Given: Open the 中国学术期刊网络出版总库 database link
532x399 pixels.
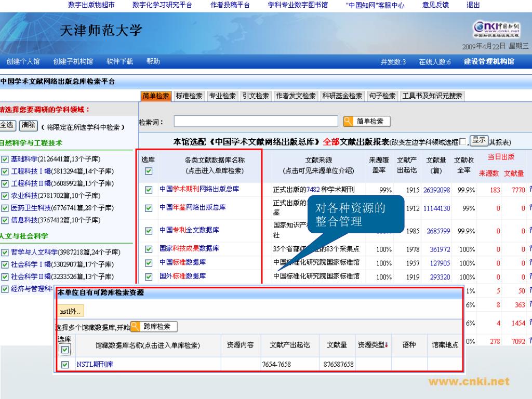Looking at the screenshot, I should pos(199,189).
